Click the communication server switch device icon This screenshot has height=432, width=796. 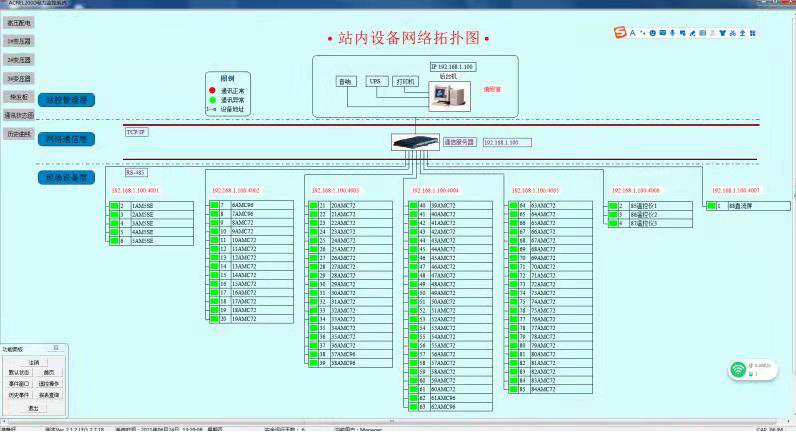(x=415, y=142)
